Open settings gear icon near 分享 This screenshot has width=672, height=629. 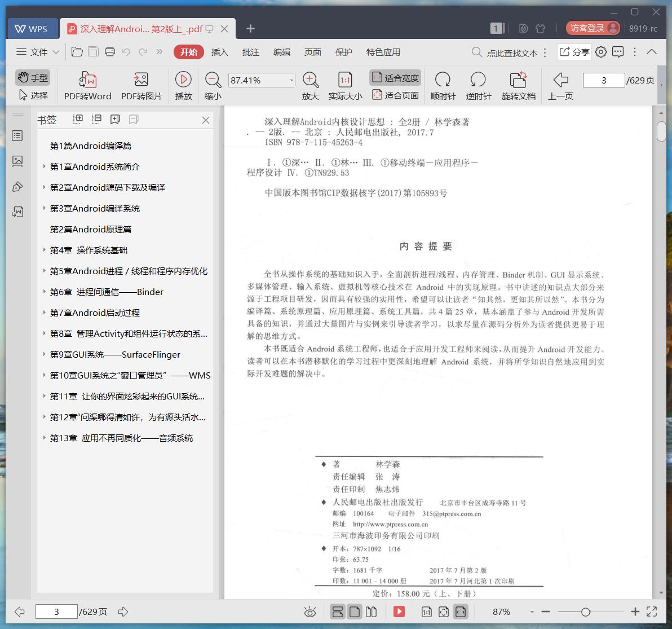(601, 52)
